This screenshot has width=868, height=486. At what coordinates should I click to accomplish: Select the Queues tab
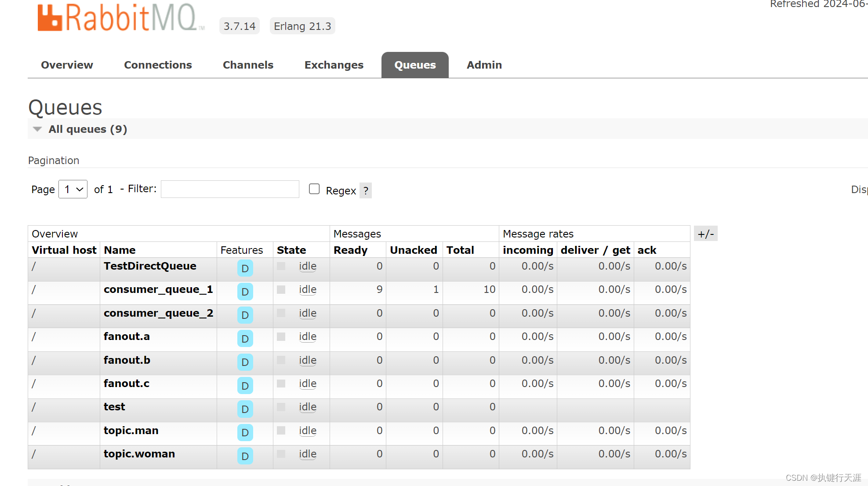pyautogui.click(x=415, y=65)
